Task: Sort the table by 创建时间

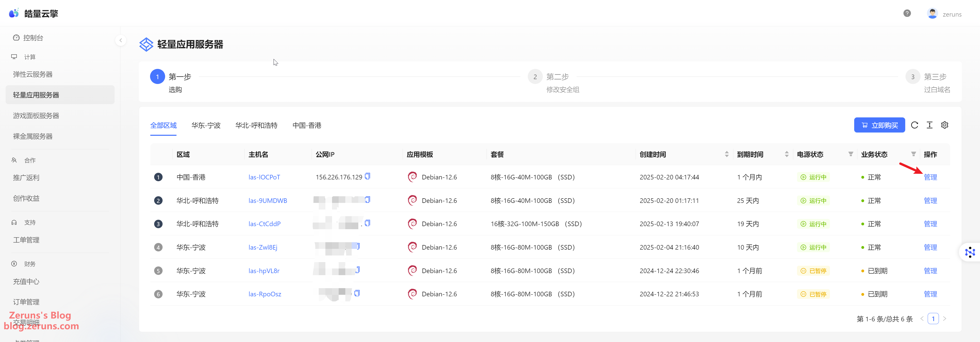Action: (x=726, y=154)
